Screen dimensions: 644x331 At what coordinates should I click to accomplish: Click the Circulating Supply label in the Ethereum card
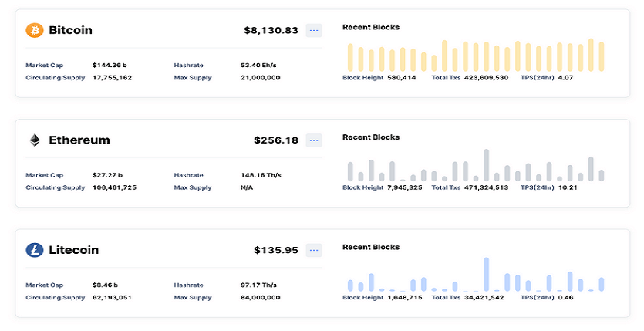[x=56, y=187]
